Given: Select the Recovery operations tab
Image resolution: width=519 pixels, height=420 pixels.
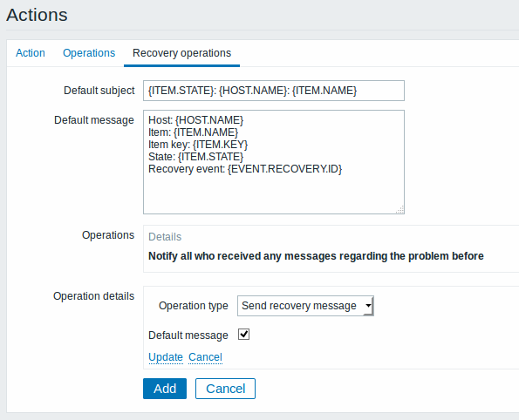Looking at the screenshot, I should (x=181, y=53).
